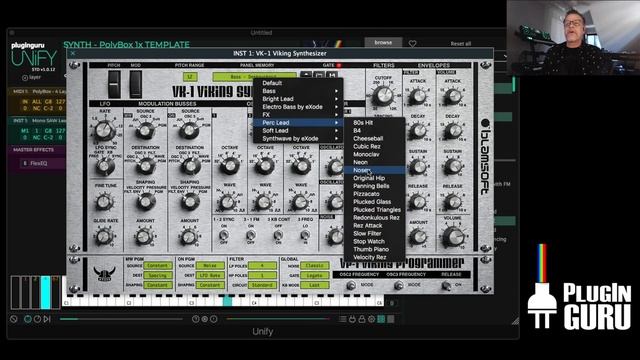Open the Soft Lead preset submenu
This screenshot has width=640, height=360.
tap(298, 131)
